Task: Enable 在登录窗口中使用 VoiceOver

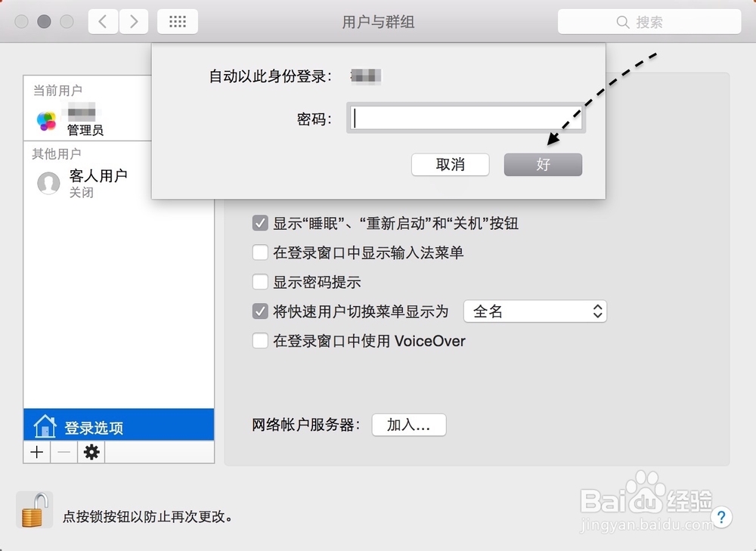Action: click(x=261, y=341)
